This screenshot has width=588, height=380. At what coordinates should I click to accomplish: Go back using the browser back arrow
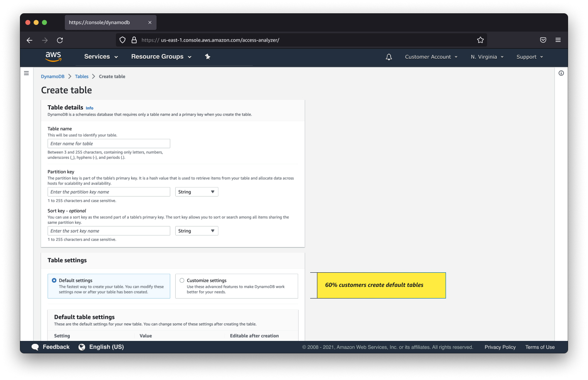pyautogui.click(x=29, y=40)
